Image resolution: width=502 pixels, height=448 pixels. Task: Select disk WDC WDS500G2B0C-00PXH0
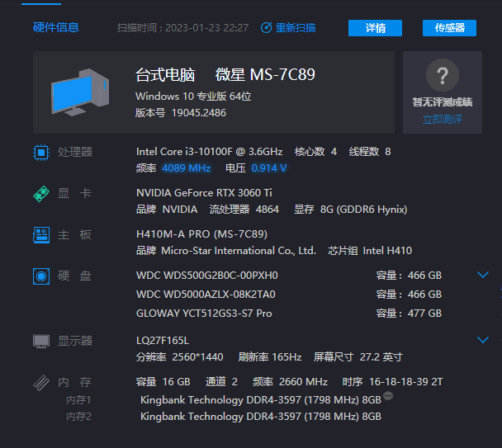point(206,276)
